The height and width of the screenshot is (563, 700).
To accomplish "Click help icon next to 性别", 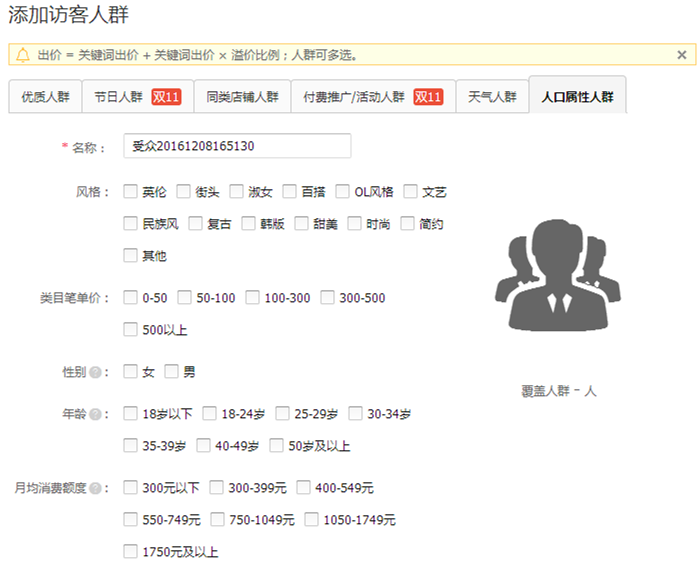I will coord(96,372).
